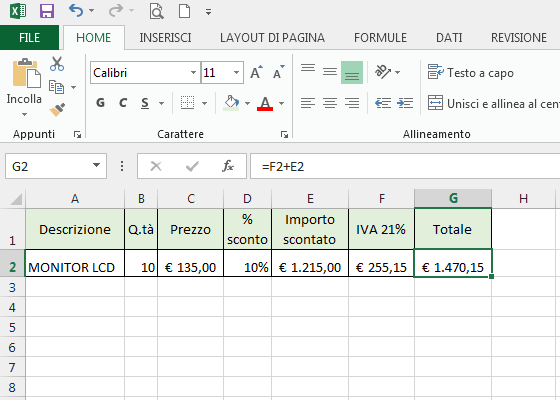Switch to the FORMULE tab
The height and width of the screenshot is (400, 560).
[x=380, y=38]
